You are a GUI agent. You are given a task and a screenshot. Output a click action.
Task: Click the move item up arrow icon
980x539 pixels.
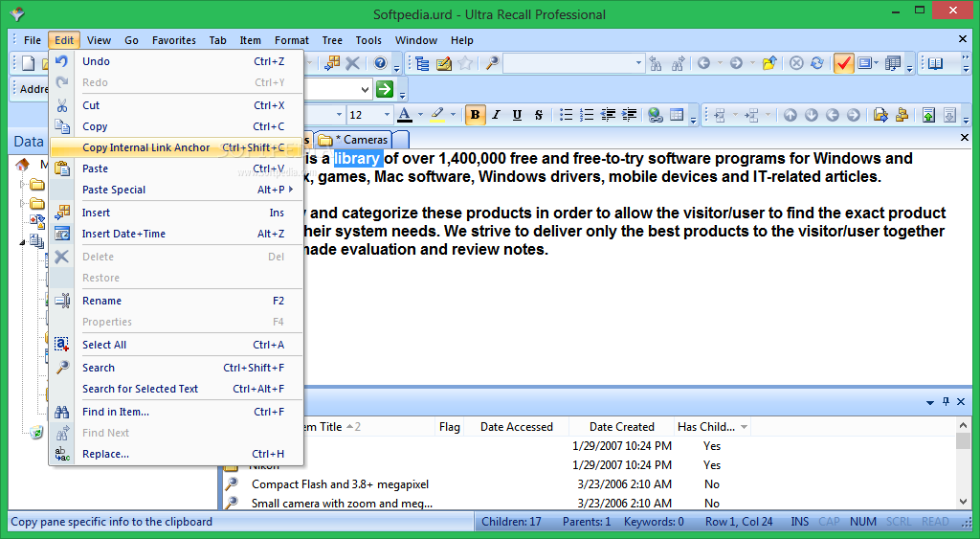tap(791, 115)
